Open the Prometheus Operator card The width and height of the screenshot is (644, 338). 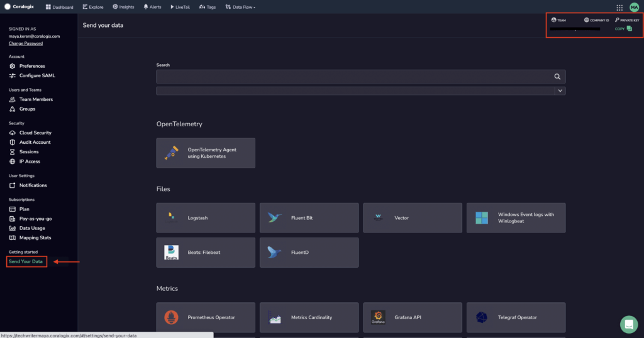coord(206,317)
